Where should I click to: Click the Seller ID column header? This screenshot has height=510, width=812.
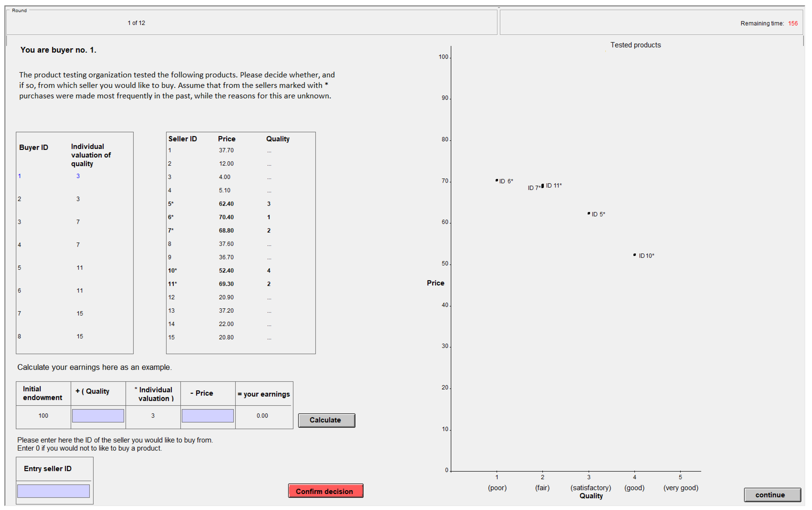[x=182, y=139]
